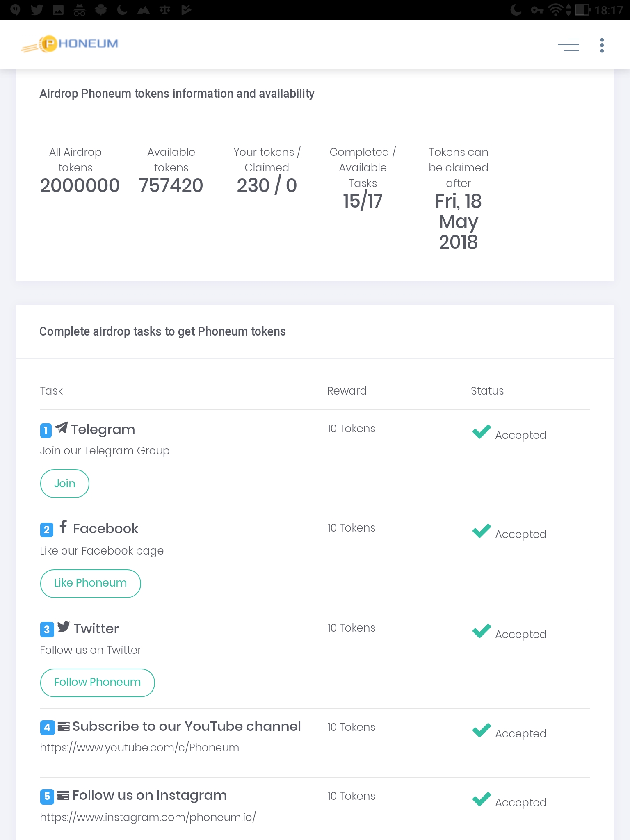Click the Instagram task icon in task 5
The height and width of the screenshot is (840, 630).
(x=64, y=794)
